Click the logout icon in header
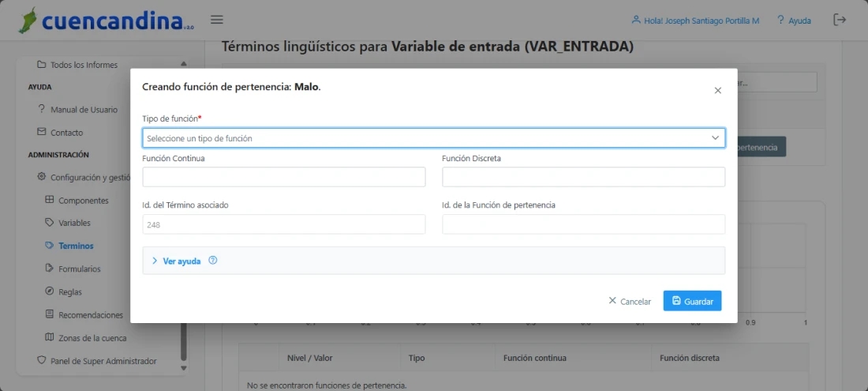The height and width of the screenshot is (391, 868). point(840,20)
